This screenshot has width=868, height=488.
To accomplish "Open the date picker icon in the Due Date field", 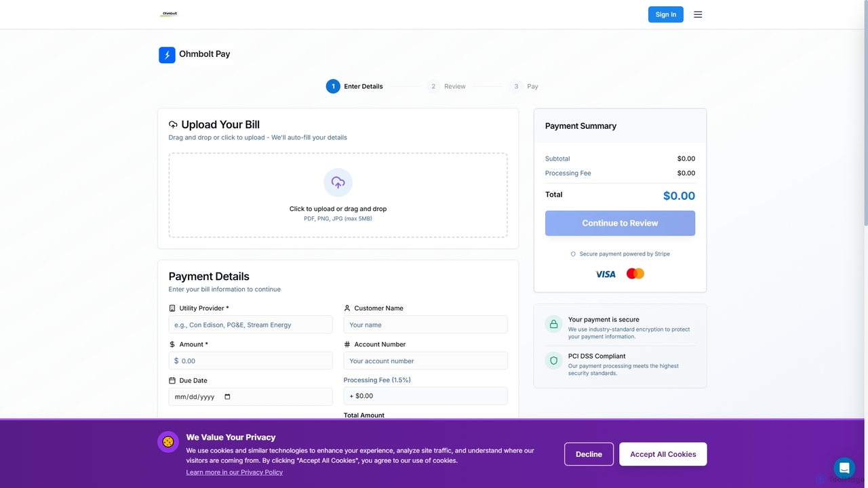I will (227, 396).
